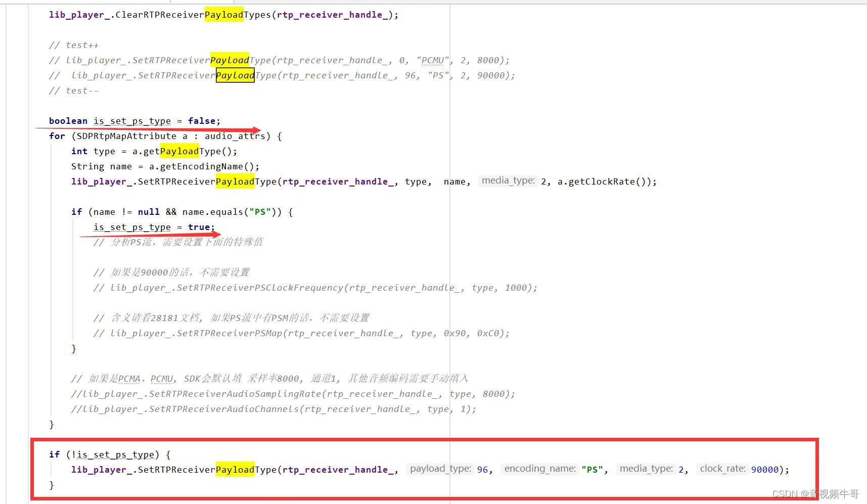Click the encoding_name: parameter hint

(x=540, y=469)
